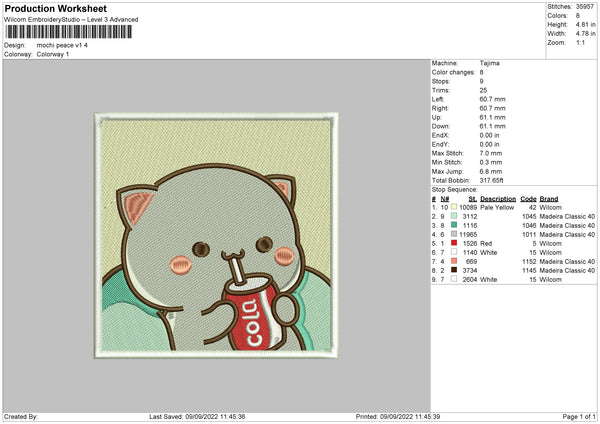Click the barcode under the studio name
Screen dimensions: 600x424
click(68, 32)
